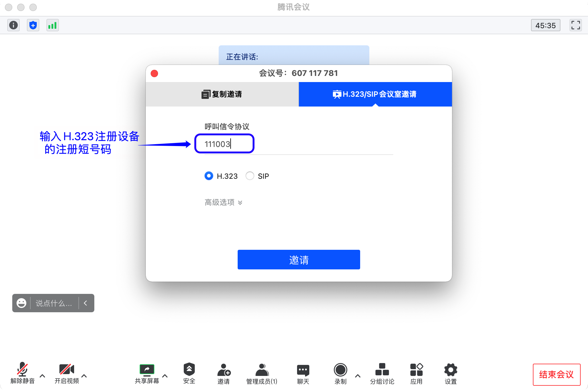Screen dimensions: 588x390
Task: Click the 邀请 toolbar icon
Action: [x=224, y=373]
